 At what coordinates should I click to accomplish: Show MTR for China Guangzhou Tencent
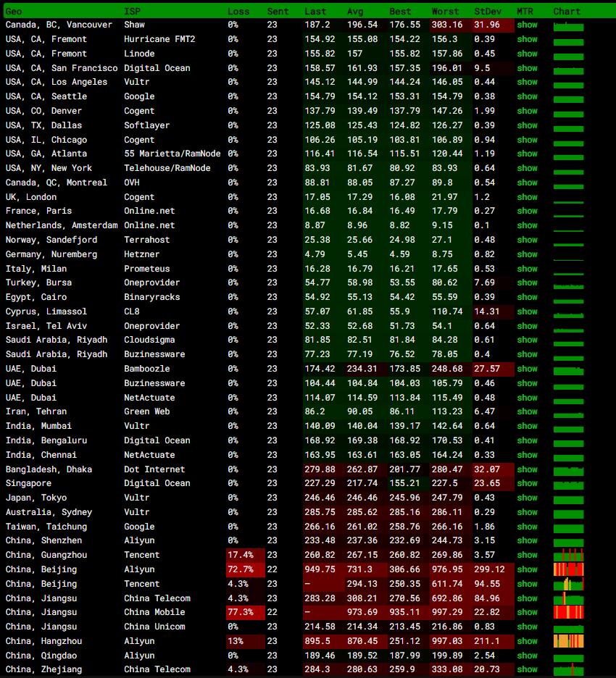click(x=527, y=555)
